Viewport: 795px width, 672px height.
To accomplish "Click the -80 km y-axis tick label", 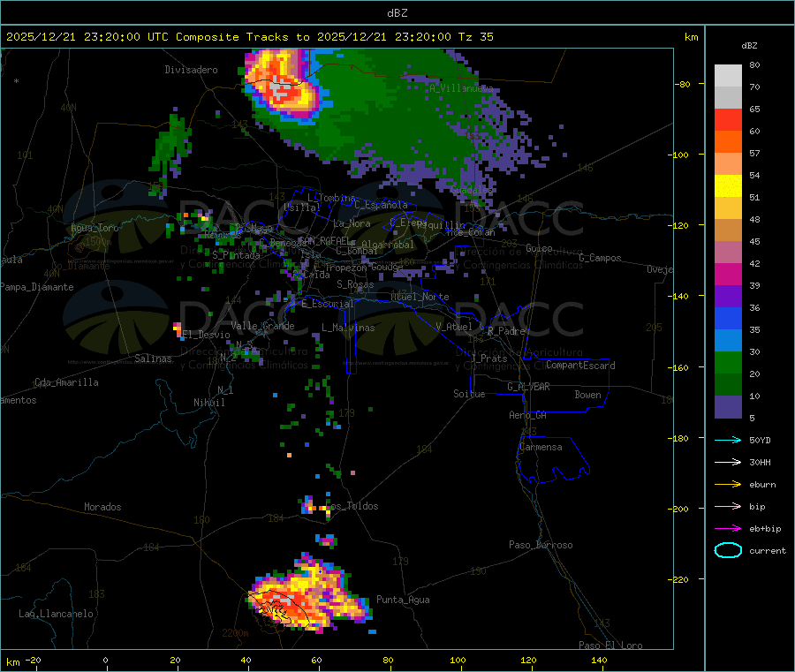I will [x=683, y=84].
